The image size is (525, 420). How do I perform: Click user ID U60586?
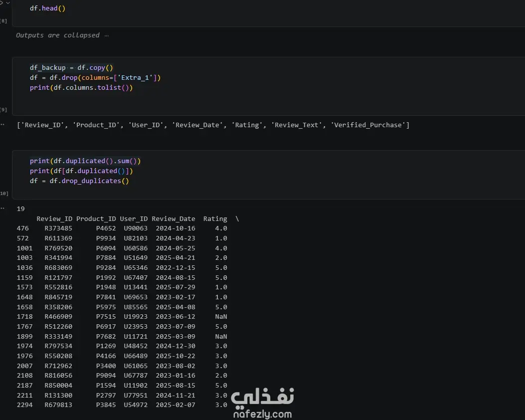[136, 248]
